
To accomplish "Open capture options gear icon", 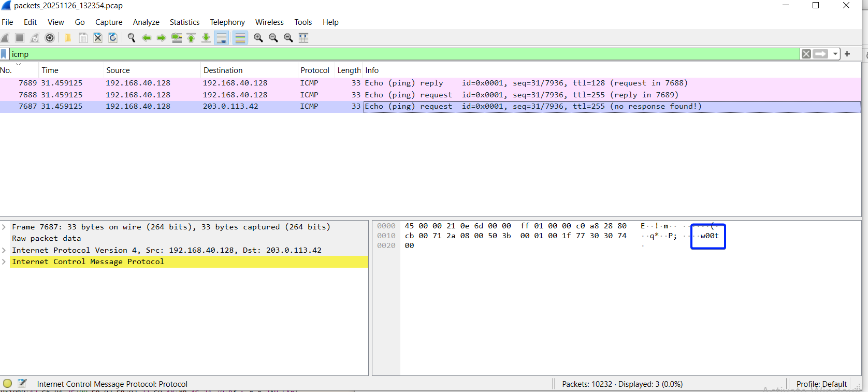I will [50, 38].
